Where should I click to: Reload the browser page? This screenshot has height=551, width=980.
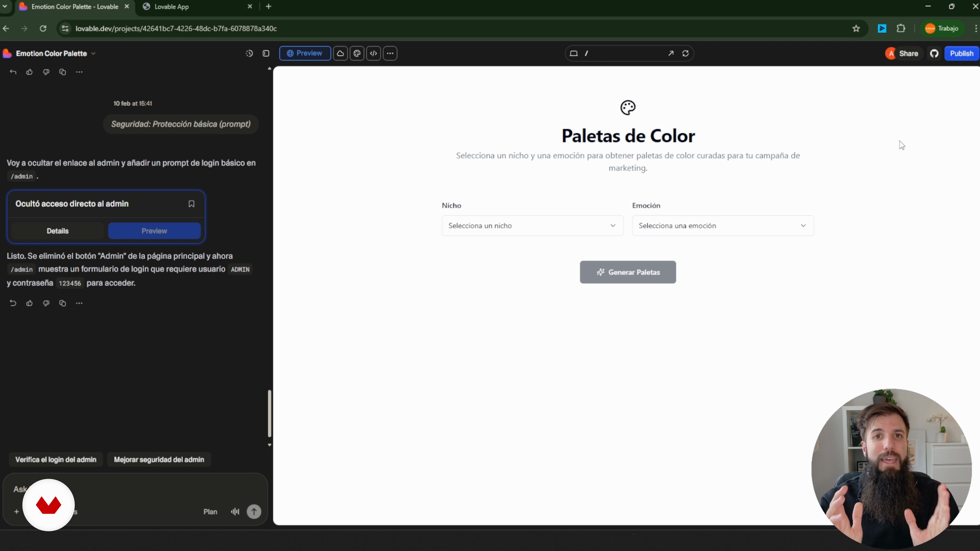pyautogui.click(x=43, y=29)
